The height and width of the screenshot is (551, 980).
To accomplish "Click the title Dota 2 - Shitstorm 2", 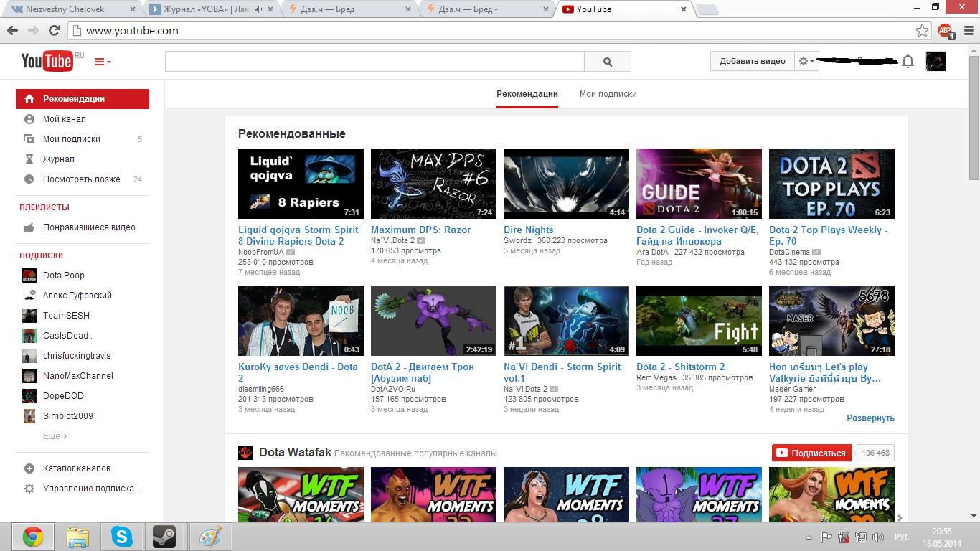I will 681,367.
